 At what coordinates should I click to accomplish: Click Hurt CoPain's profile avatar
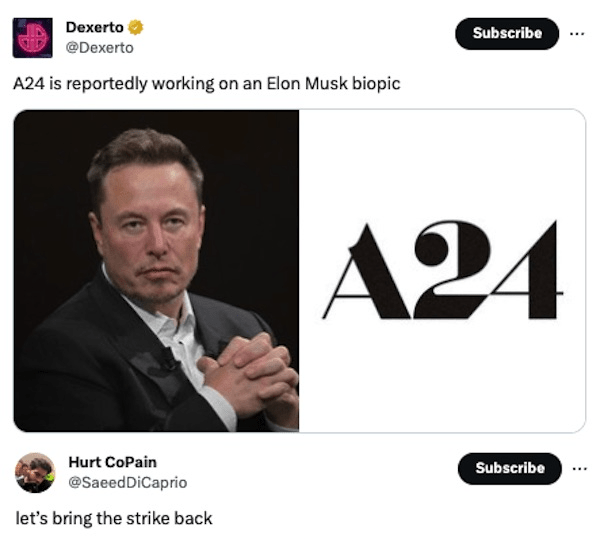click(x=35, y=472)
